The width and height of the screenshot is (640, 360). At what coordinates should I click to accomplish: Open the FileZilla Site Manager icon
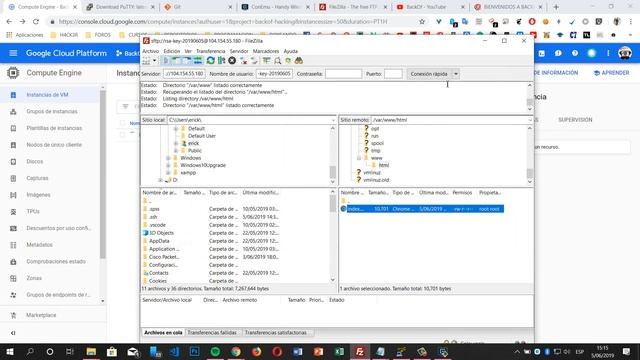(x=146, y=61)
